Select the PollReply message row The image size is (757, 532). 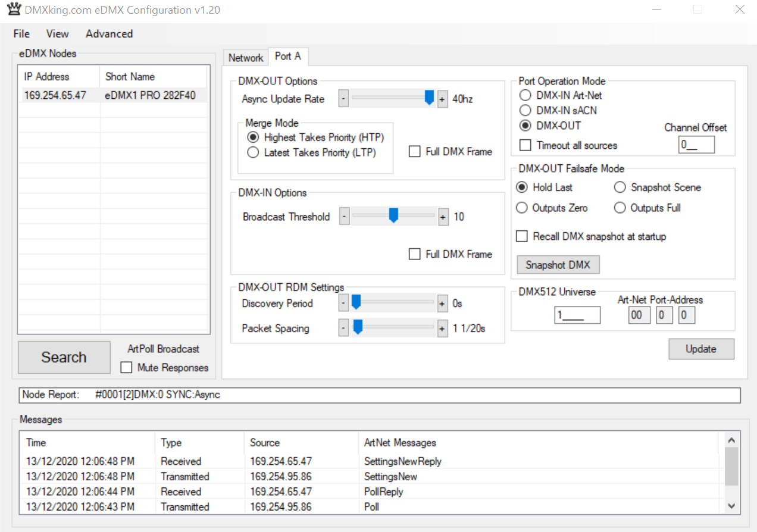pos(371,492)
